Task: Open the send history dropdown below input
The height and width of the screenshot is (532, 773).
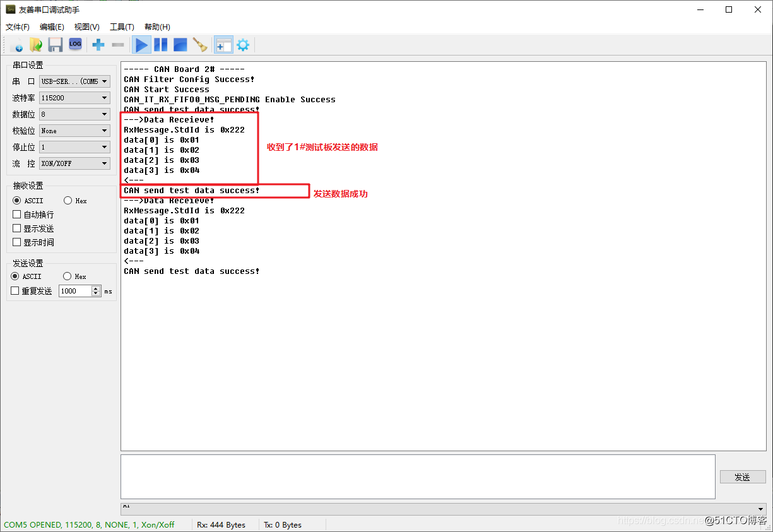Action: click(443, 509)
